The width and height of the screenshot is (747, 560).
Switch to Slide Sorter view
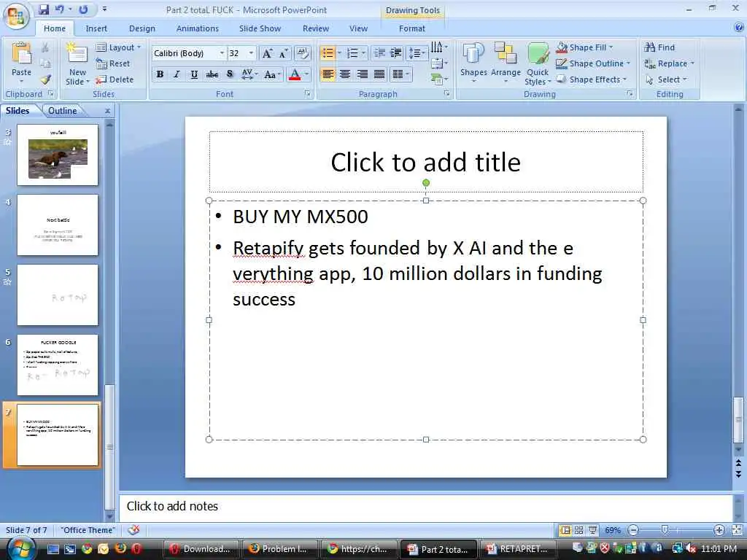(578, 530)
